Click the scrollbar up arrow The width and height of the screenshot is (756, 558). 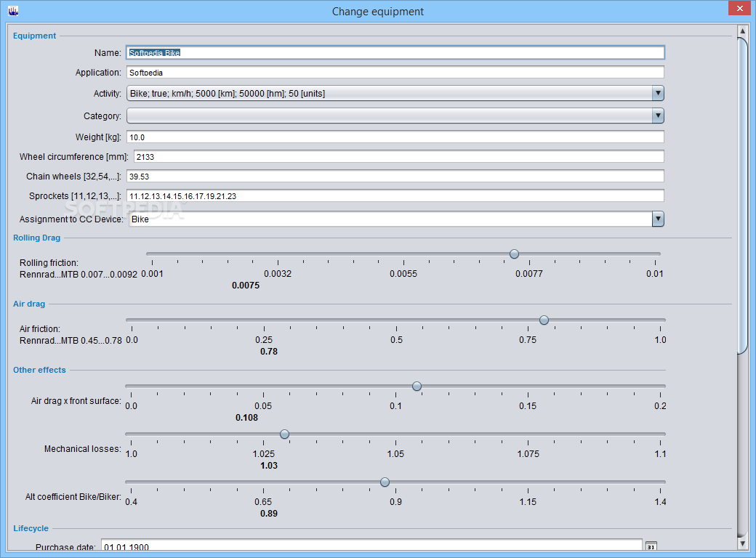742,31
